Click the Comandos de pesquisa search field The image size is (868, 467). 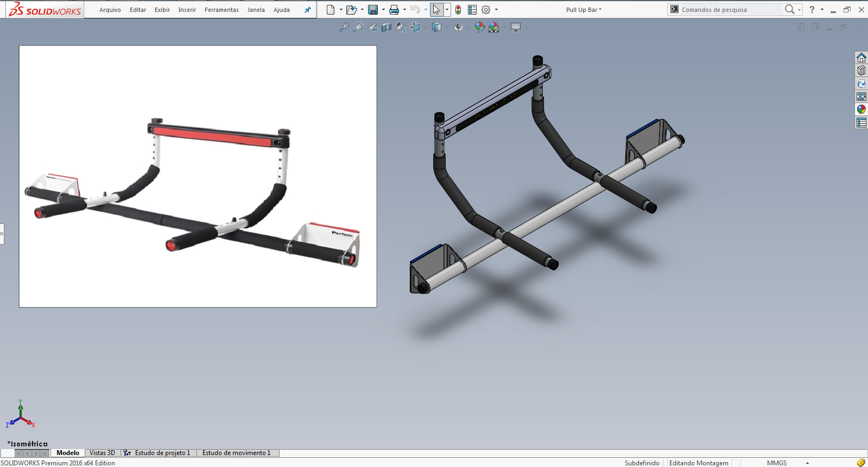pos(731,10)
